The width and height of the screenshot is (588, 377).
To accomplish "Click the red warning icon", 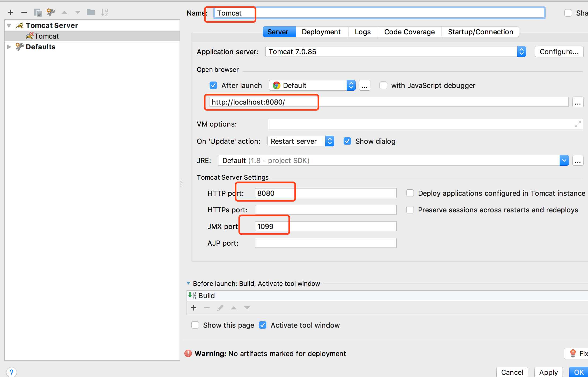I will point(188,354).
